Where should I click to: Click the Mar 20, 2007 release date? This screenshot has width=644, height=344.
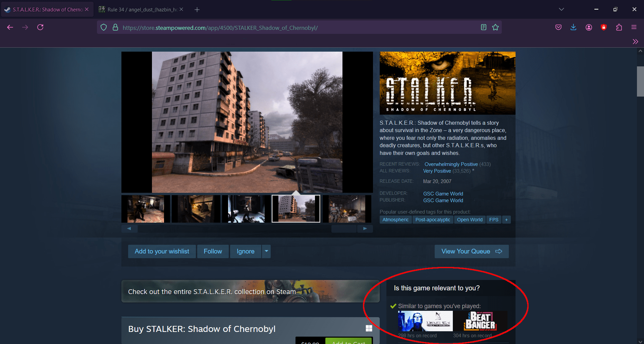pyautogui.click(x=437, y=181)
